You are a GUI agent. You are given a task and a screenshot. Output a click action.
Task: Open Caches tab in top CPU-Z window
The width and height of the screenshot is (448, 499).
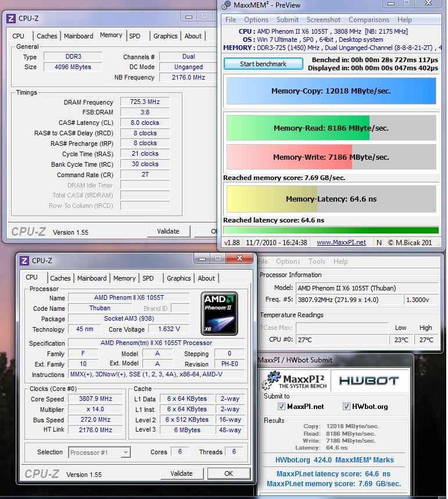pyautogui.click(x=47, y=36)
